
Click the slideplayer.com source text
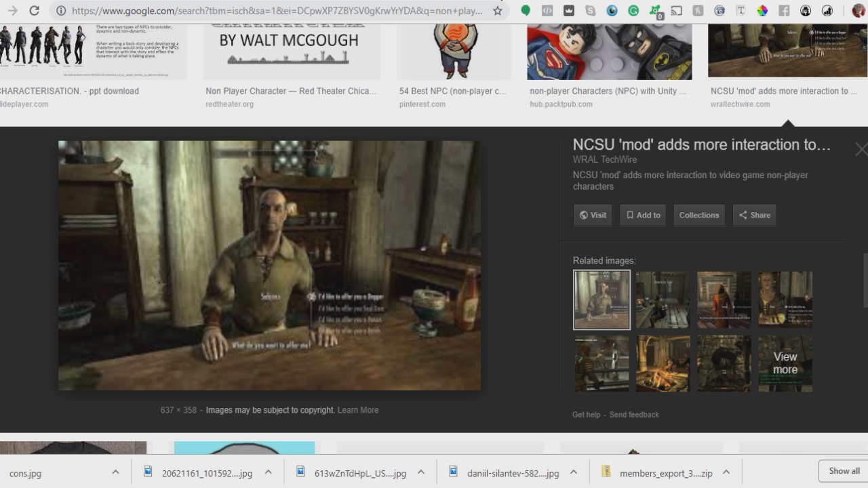[24, 104]
